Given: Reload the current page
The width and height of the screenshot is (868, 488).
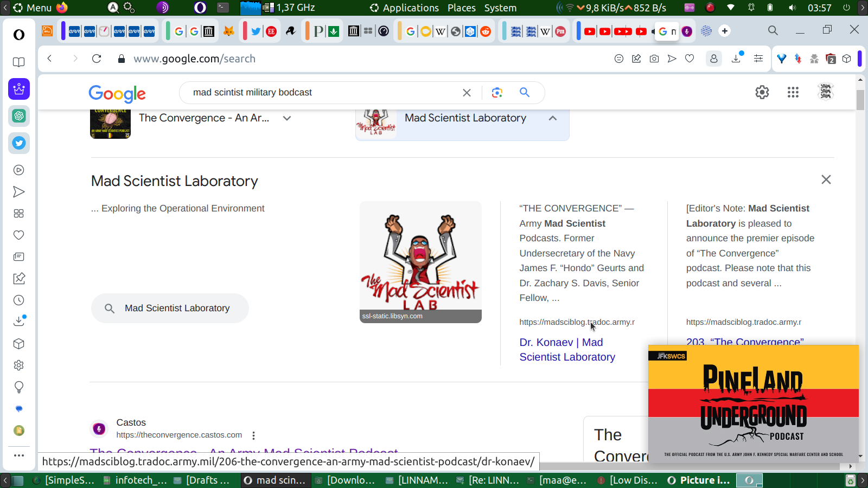Looking at the screenshot, I should (x=97, y=59).
